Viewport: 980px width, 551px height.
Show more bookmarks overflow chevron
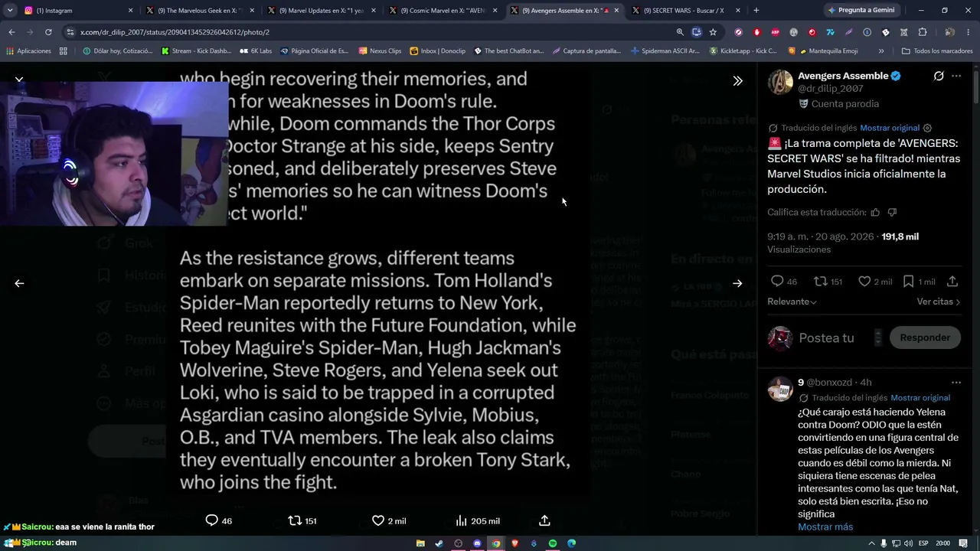(881, 51)
